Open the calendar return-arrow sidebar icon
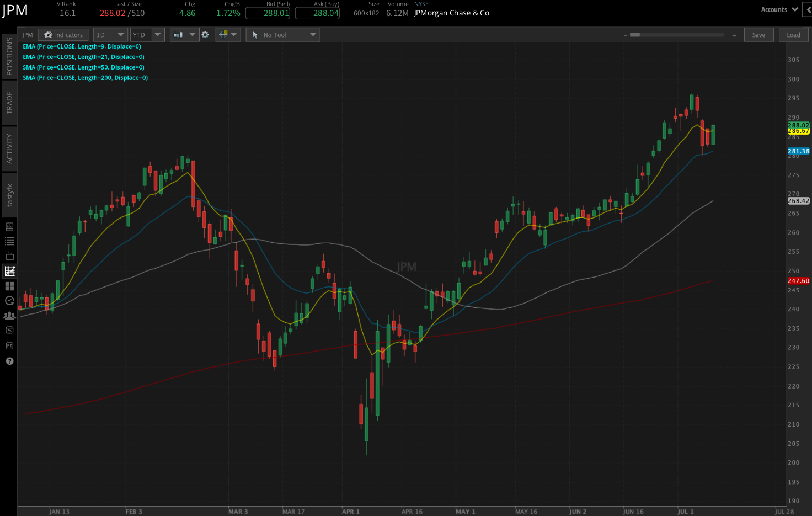The width and height of the screenshot is (812, 516). click(9, 330)
